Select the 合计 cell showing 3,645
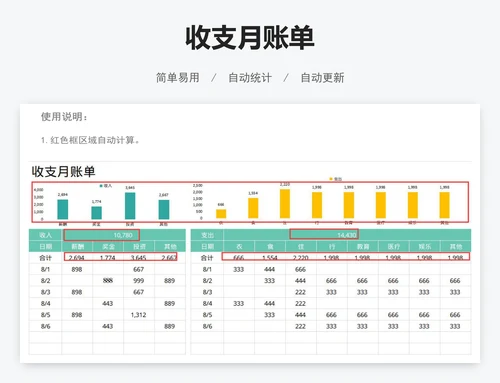The image size is (500, 383). tap(139, 258)
